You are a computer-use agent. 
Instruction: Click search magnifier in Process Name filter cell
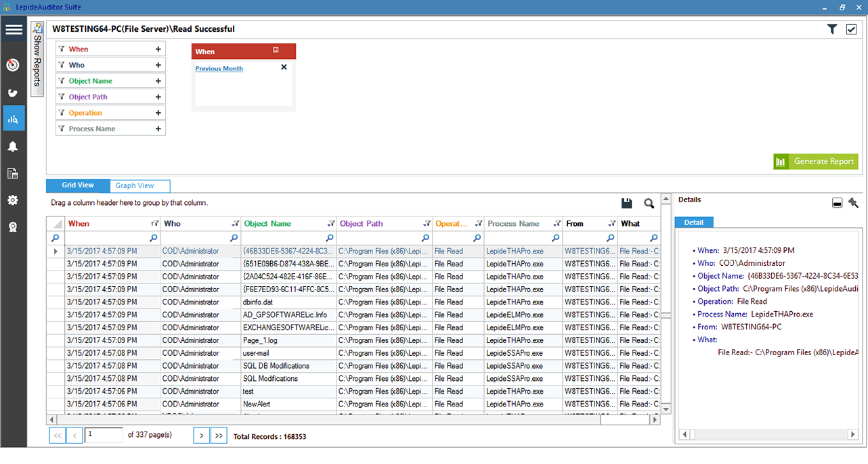click(557, 238)
